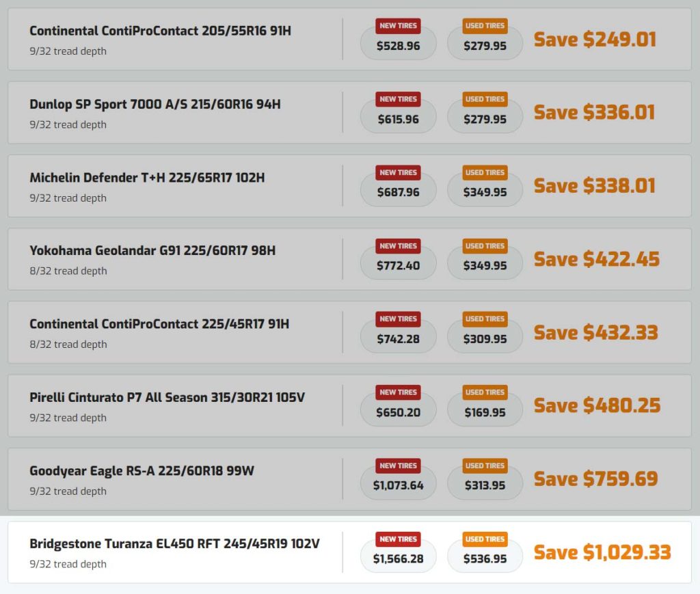Screen dimensions: 700x594
Task: Click the Save $249.01 savings label
Action: click(x=595, y=39)
